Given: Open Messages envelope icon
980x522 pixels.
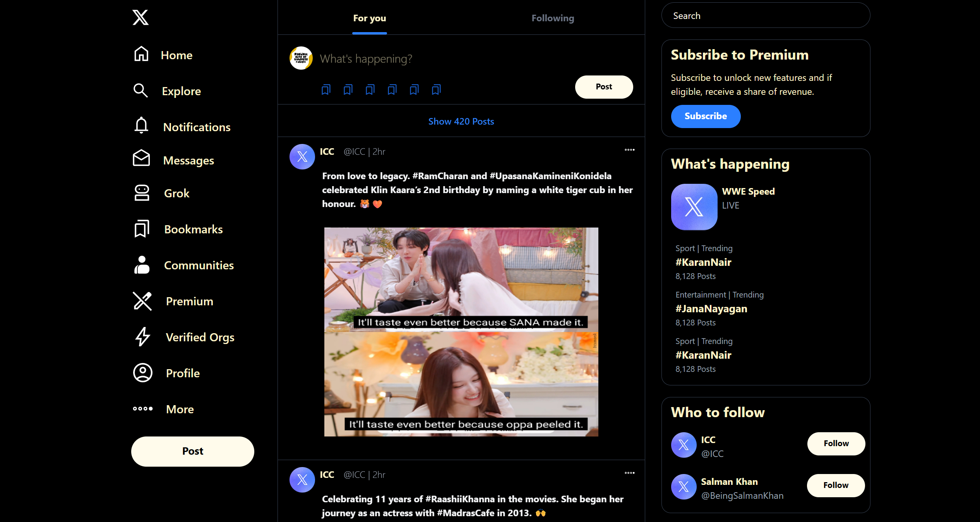Looking at the screenshot, I should point(141,159).
